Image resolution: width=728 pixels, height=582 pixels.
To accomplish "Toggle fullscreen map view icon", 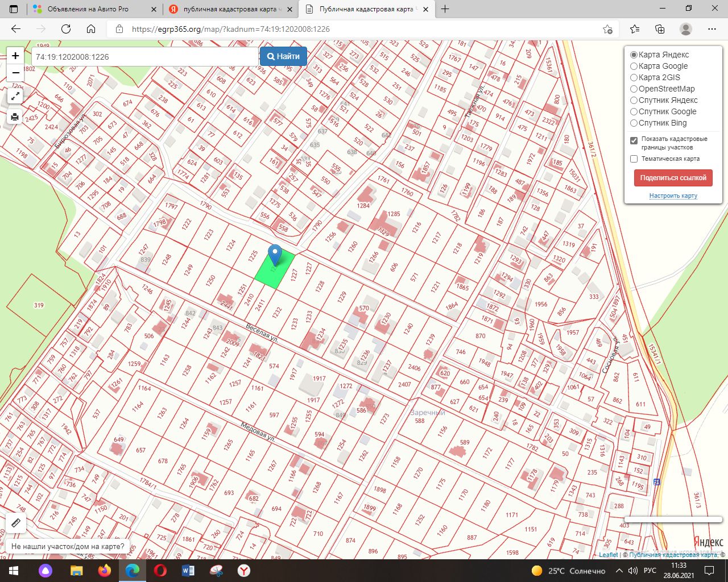I will pyautogui.click(x=15, y=96).
